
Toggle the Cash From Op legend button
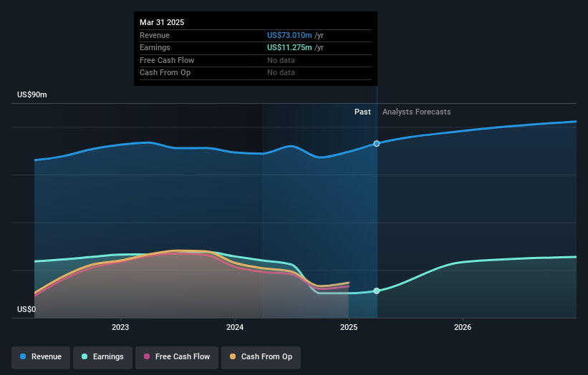261,357
